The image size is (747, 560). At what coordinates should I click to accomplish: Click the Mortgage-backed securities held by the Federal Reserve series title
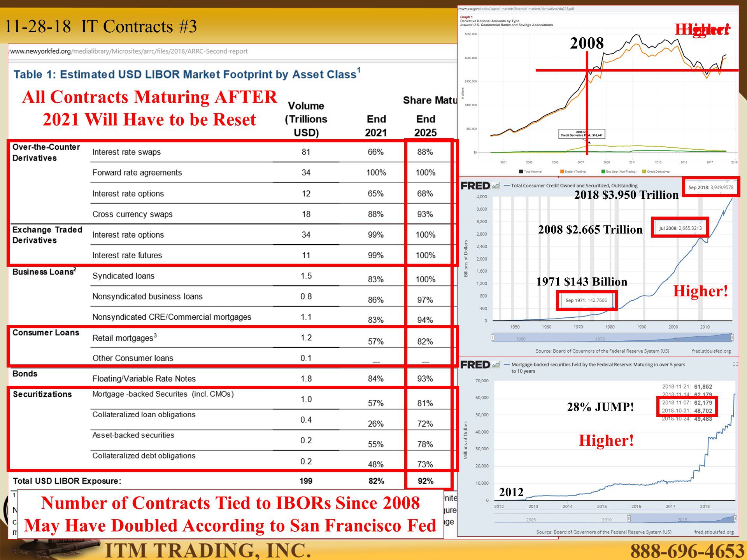click(x=598, y=367)
